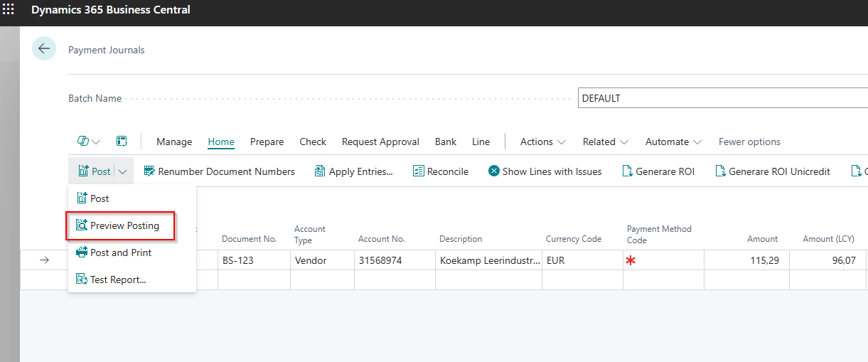This screenshot has width=868, height=362.
Task: Open the app launcher waffle icon
Action: 9,10
